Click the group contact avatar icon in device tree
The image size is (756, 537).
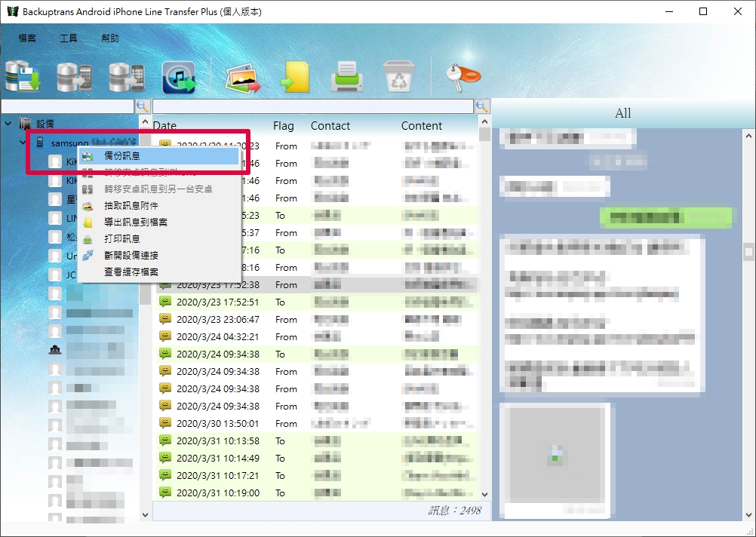[x=55, y=349]
